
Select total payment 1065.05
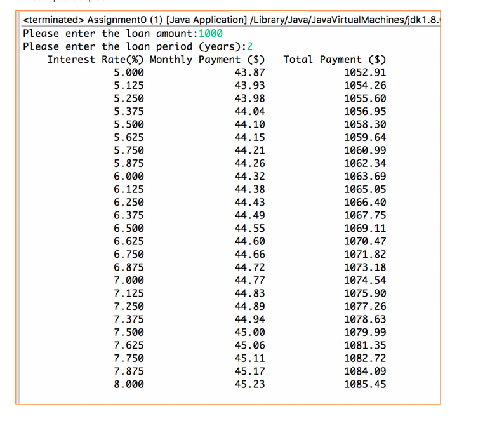(365, 189)
